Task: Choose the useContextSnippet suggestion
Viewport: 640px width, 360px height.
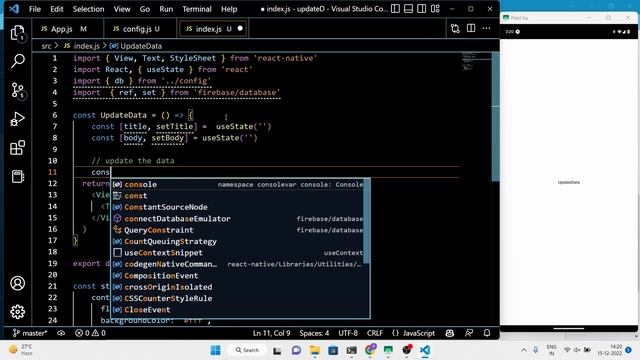Action: [x=238, y=253]
